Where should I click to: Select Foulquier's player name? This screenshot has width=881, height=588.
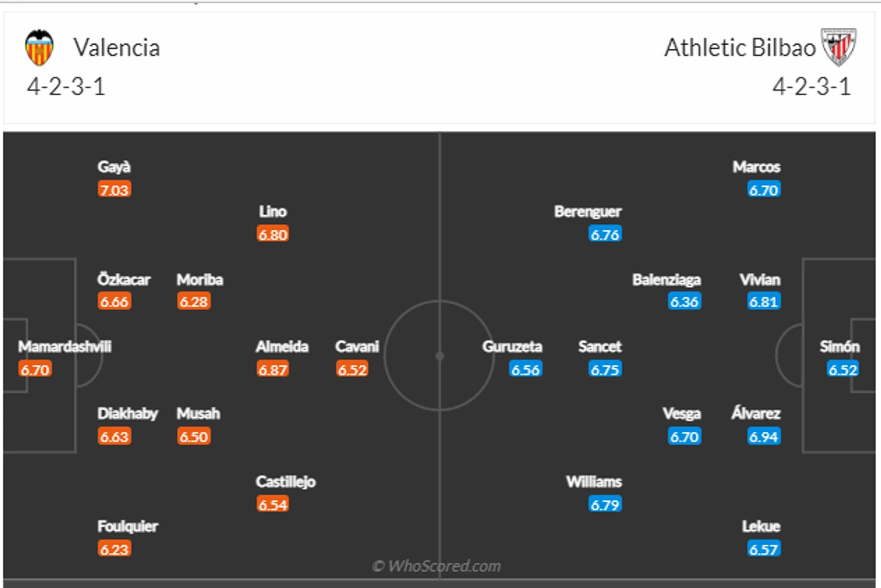[127, 526]
